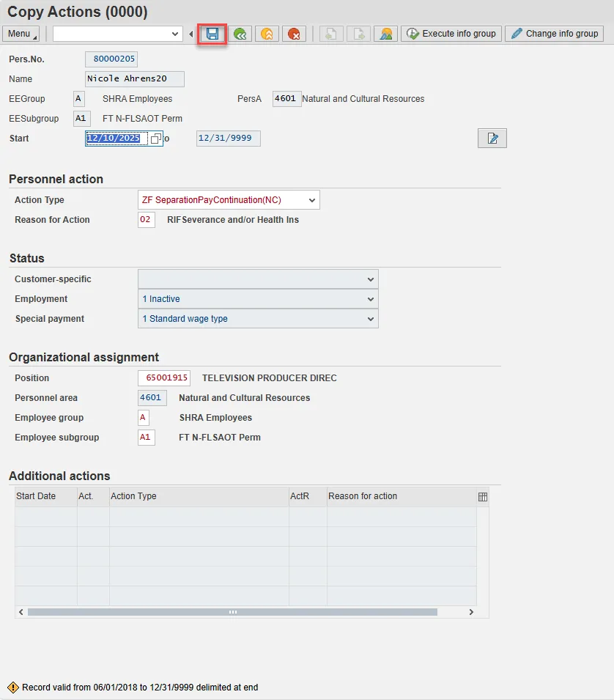The width and height of the screenshot is (614, 700).
Task: Exit using the orange up-arrow icon
Action: tap(267, 34)
